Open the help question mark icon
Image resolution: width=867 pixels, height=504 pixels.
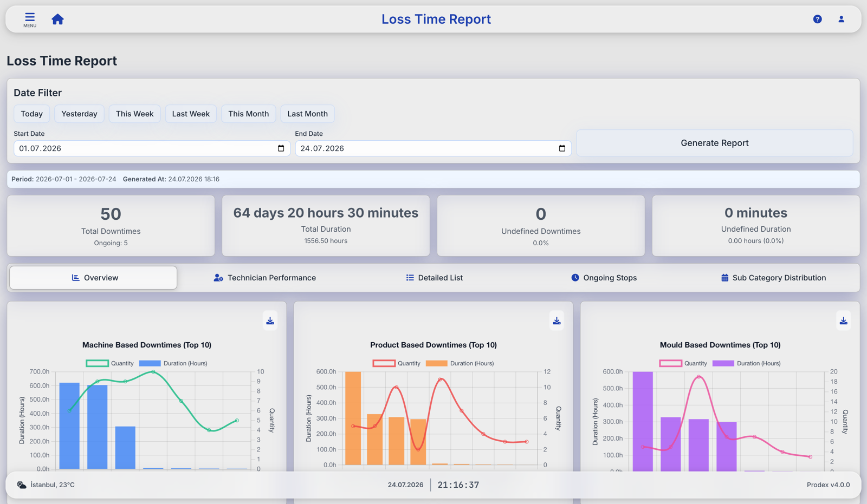point(817,19)
